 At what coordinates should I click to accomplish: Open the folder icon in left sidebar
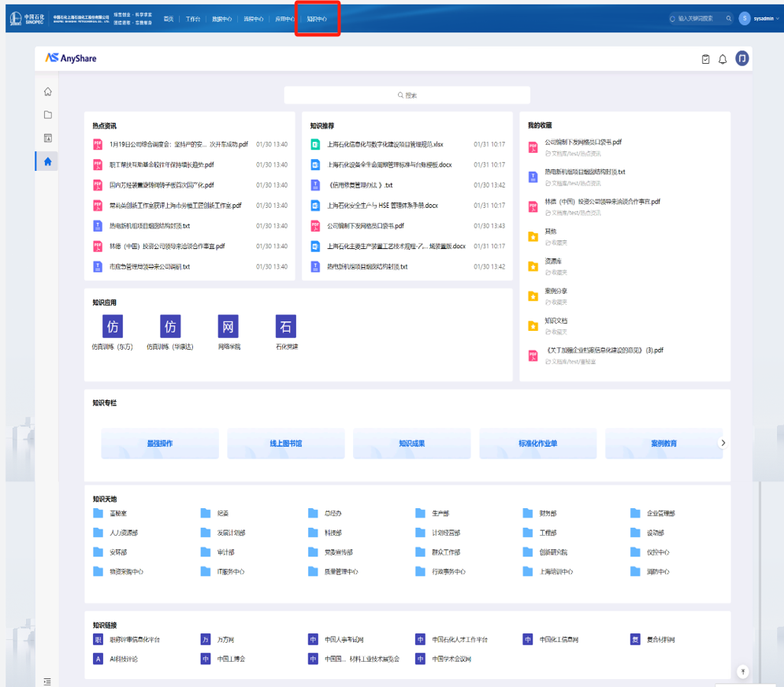[48, 115]
